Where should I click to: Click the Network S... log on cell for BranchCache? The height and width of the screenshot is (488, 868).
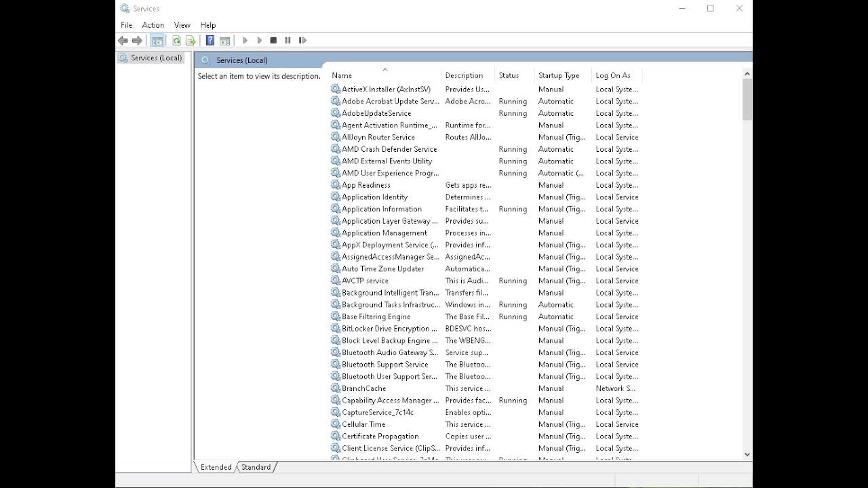pos(615,388)
